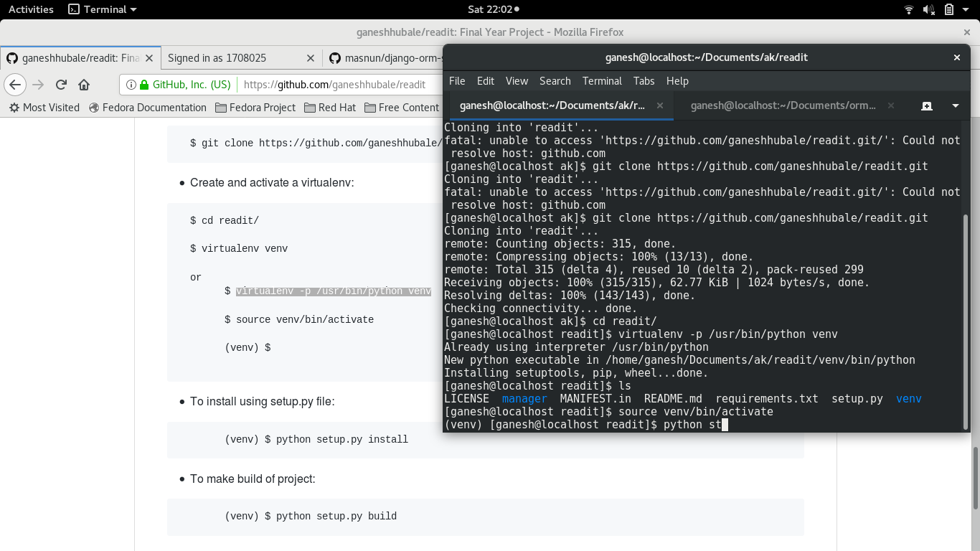
Task: Open the Terminal menu in the terminal menubar
Action: coord(602,81)
